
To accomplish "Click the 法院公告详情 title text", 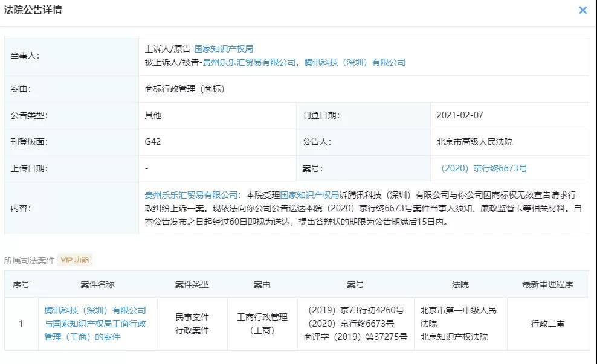I will [33, 10].
